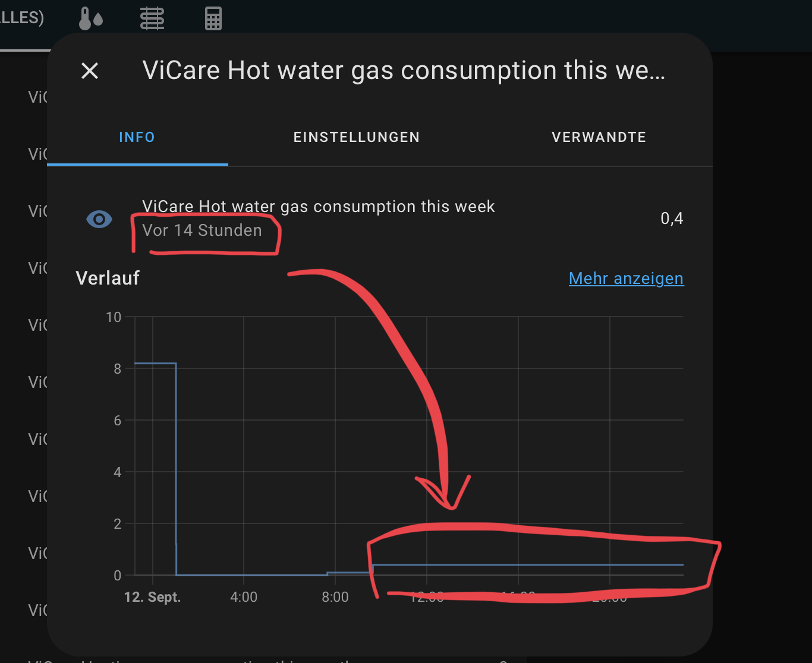Click the 10 label on chart y-axis
Screen dimensions: 812x663
tap(114, 317)
